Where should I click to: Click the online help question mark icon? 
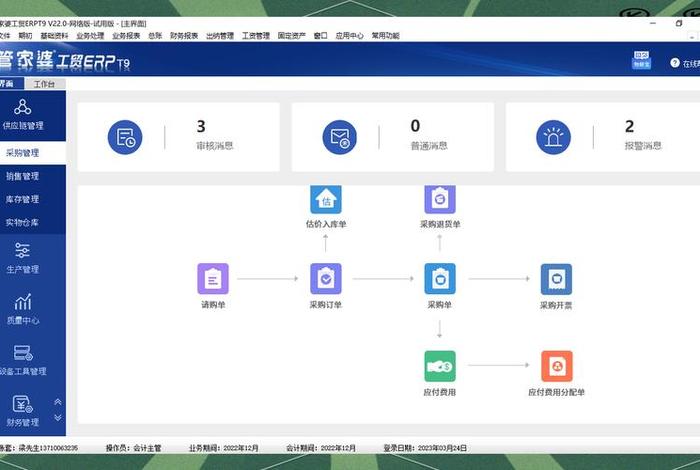click(x=675, y=63)
